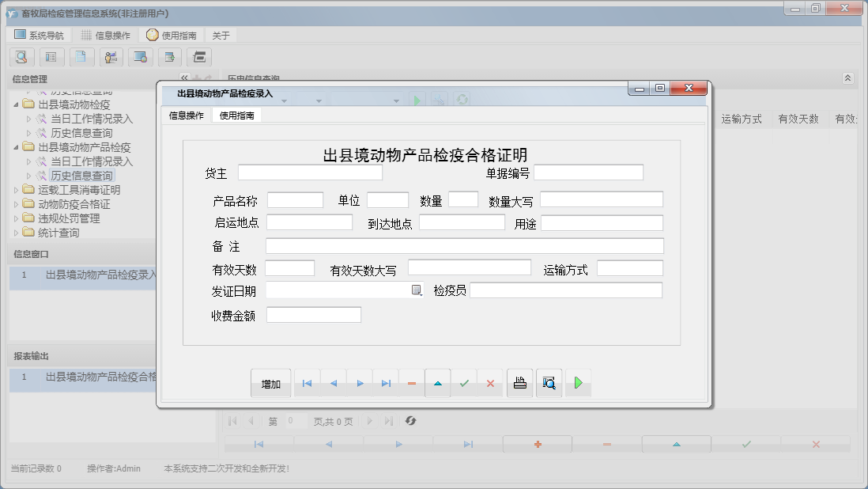This screenshot has width=868, height=489.
Task: Click the list view toolbar icon
Action: 51,57
